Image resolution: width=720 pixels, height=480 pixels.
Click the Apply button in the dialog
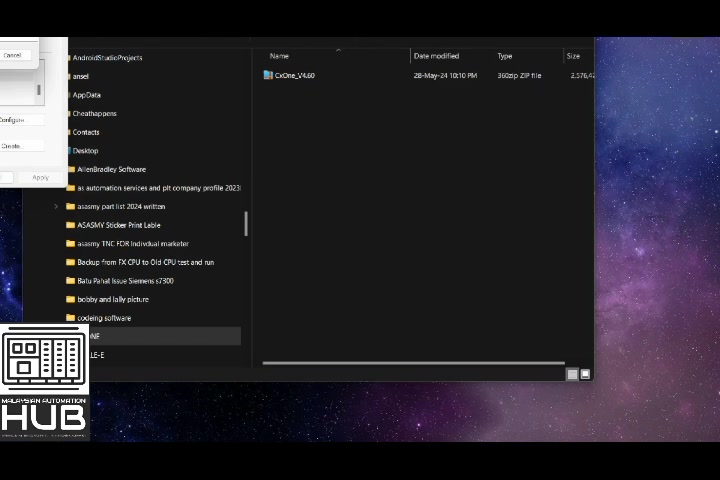(x=40, y=177)
